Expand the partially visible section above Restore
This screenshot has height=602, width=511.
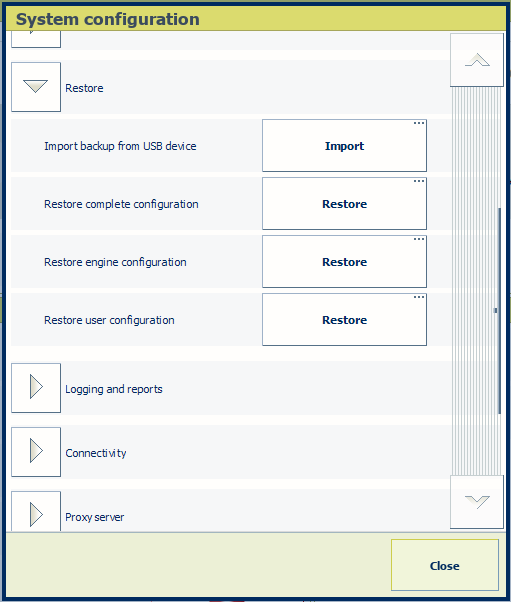click(36, 40)
